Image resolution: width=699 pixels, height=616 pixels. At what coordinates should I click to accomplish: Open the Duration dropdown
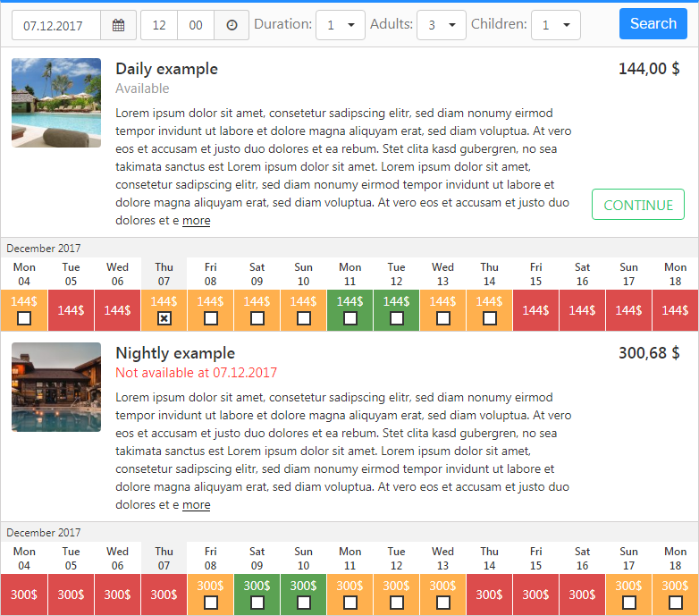[x=341, y=25]
